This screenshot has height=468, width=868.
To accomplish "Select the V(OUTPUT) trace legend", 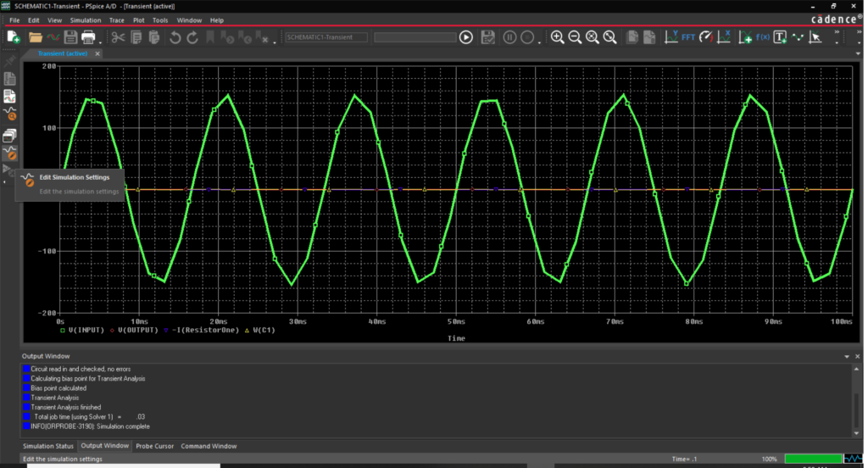I will 133,330.
